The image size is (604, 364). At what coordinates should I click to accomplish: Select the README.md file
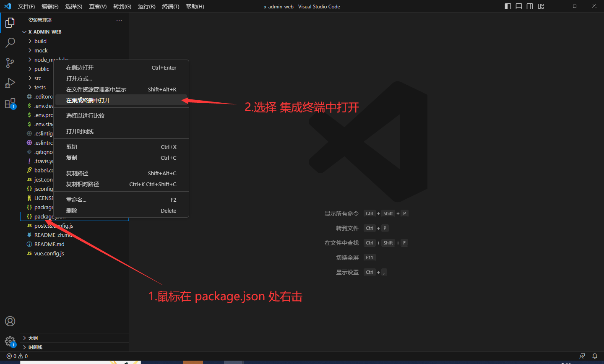click(74, 244)
